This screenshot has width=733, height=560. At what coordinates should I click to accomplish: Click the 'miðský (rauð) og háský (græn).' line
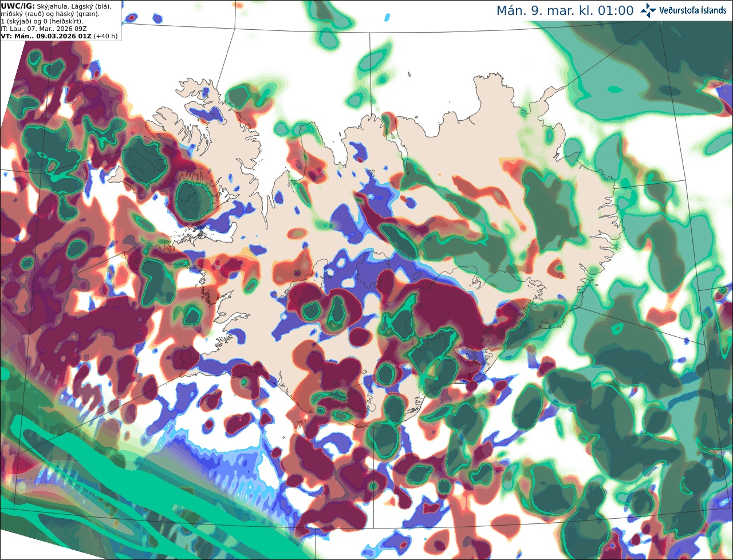pyautogui.click(x=50, y=13)
